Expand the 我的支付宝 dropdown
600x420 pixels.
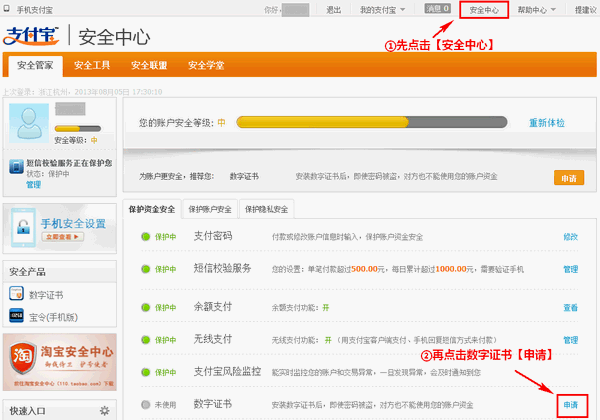click(x=381, y=9)
